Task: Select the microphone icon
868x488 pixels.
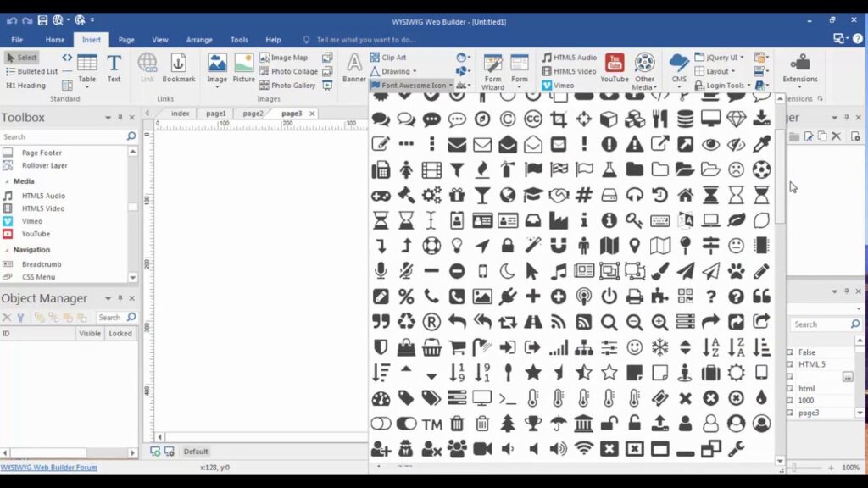Action: (381, 271)
